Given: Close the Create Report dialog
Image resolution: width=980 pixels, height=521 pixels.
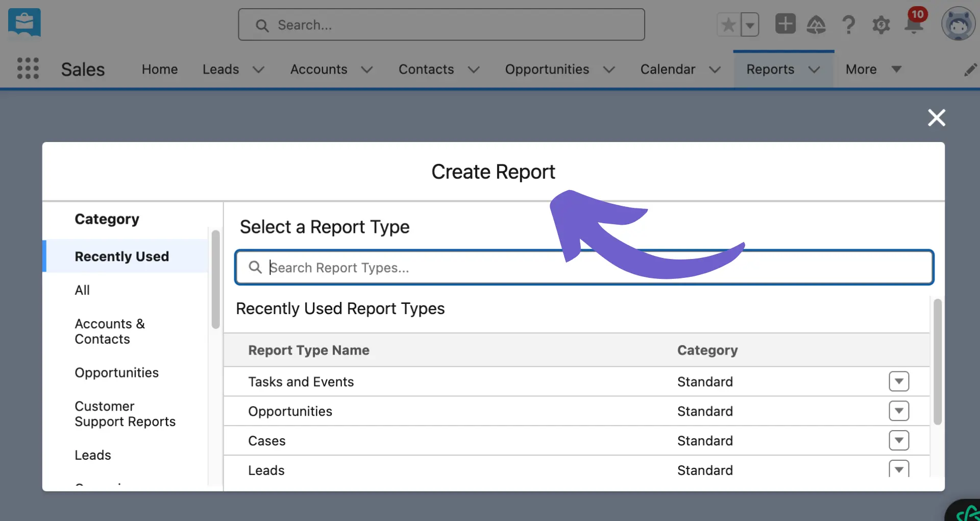Looking at the screenshot, I should pos(936,117).
